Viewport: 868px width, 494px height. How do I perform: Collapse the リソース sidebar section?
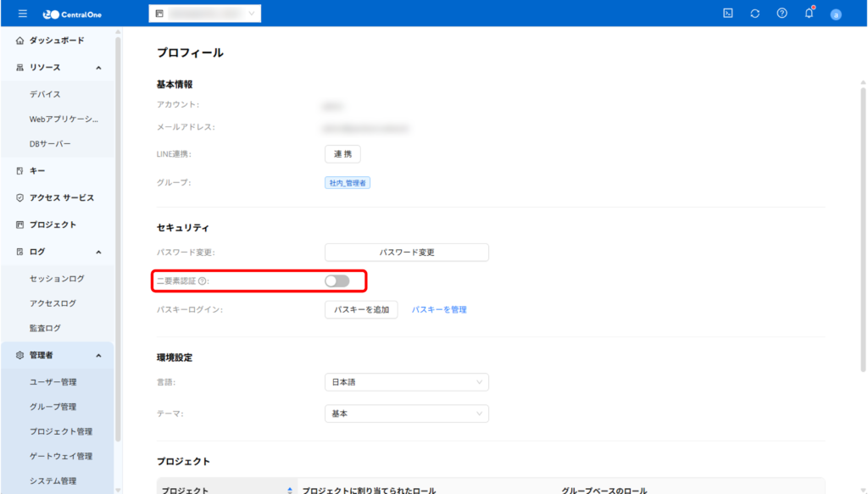98,68
